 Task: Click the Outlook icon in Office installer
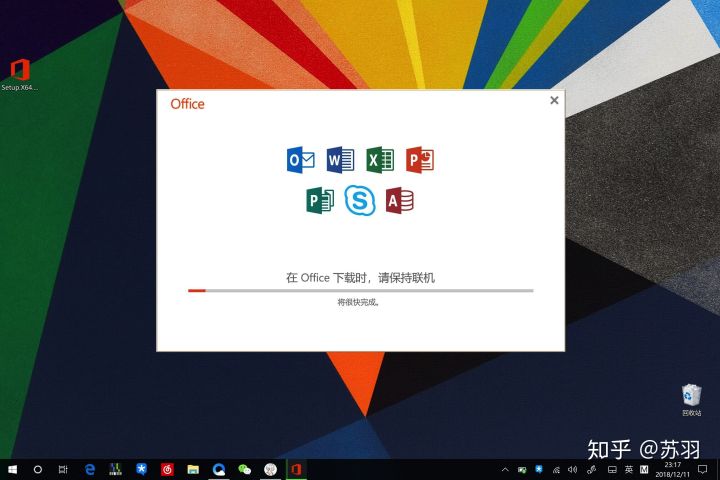click(301, 160)
